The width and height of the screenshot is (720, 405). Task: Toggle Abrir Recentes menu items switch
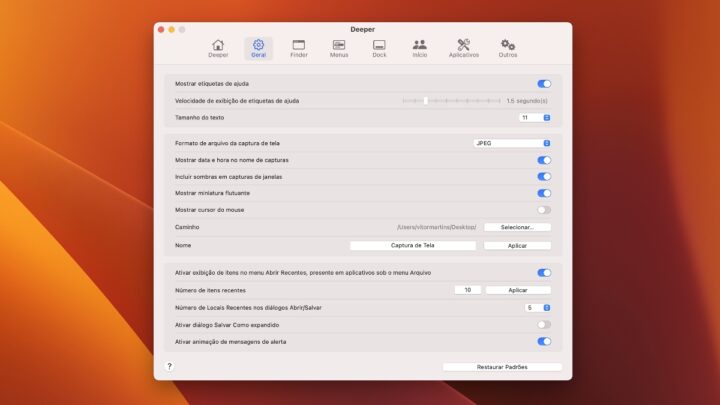point(544,273)
